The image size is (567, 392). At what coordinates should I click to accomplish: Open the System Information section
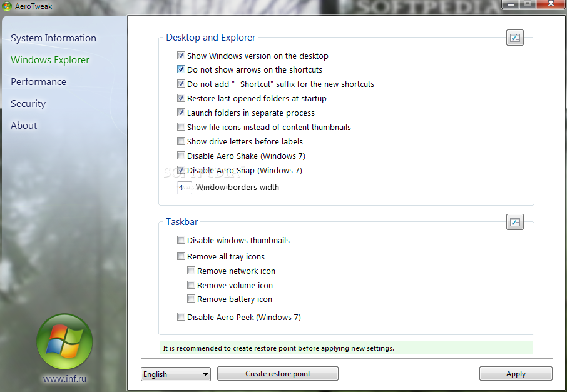(x=54, y=38)
